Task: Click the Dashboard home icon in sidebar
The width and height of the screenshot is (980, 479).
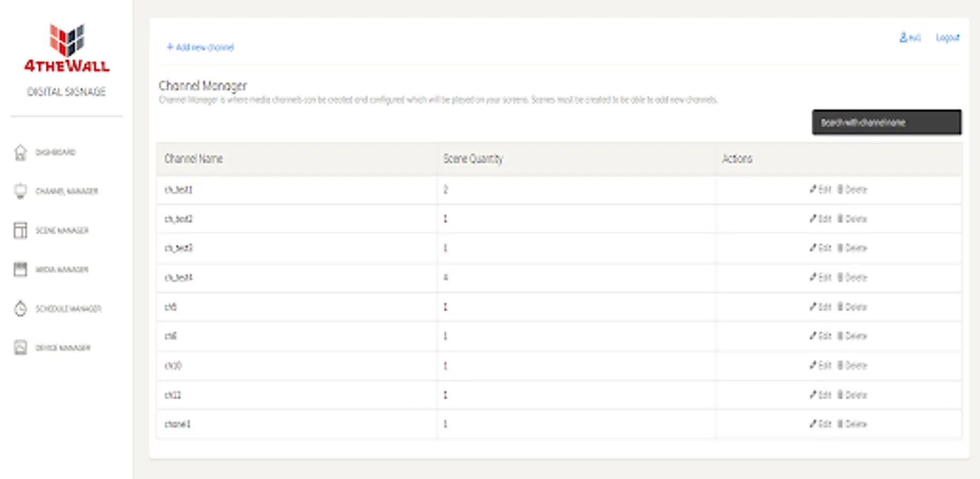Action: coord(20,153)
